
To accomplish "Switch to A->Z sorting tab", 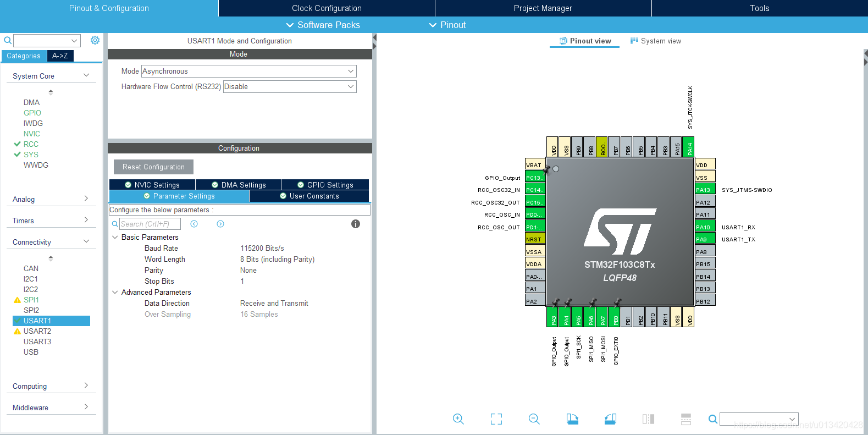I will point(60,56).
